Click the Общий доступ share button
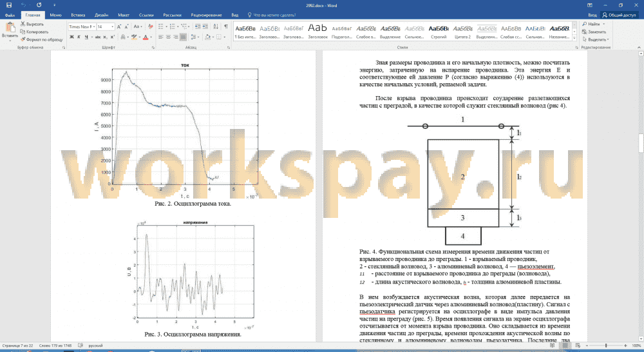This screenshot has height=352, width=644. pos(619,15)
